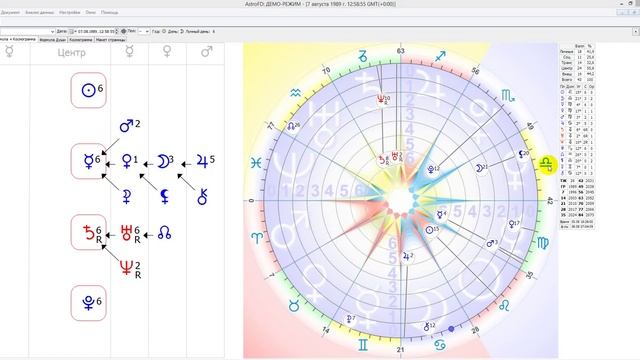
Task: Select Moon 3 in the formula diagram
Action: pyautogui.click(x=165, y=161)
